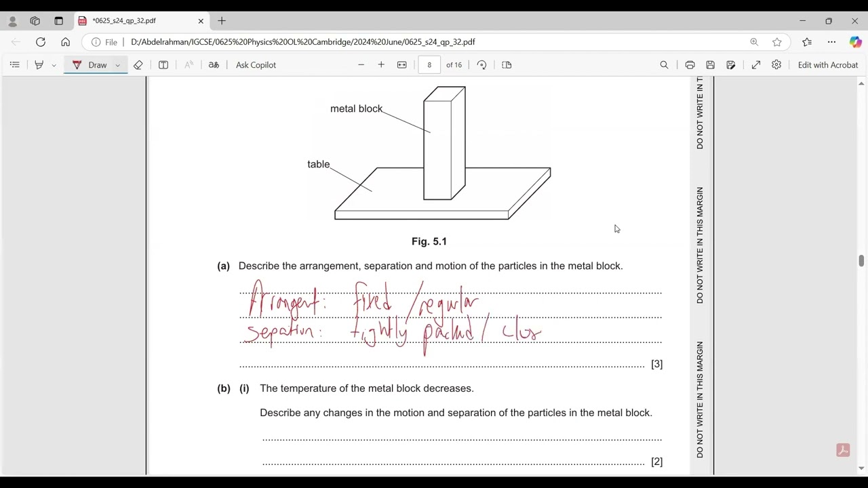Open the profile icon in the Edge title bar
This screenshot has height=488, width=868.
(12, 21)
